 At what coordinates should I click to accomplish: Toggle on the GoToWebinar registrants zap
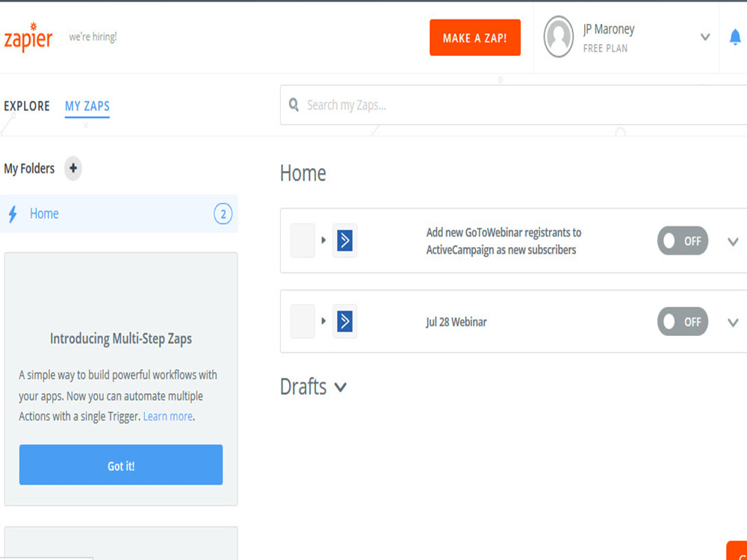[x=683, y=240]
